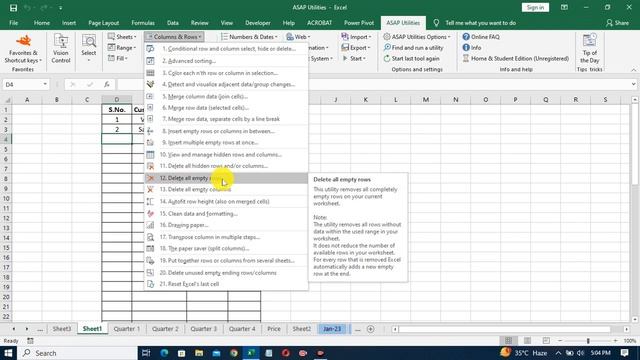Click the zoom in plus button
The width and height of the screenshot is (640, 360).
pos(616,340)
